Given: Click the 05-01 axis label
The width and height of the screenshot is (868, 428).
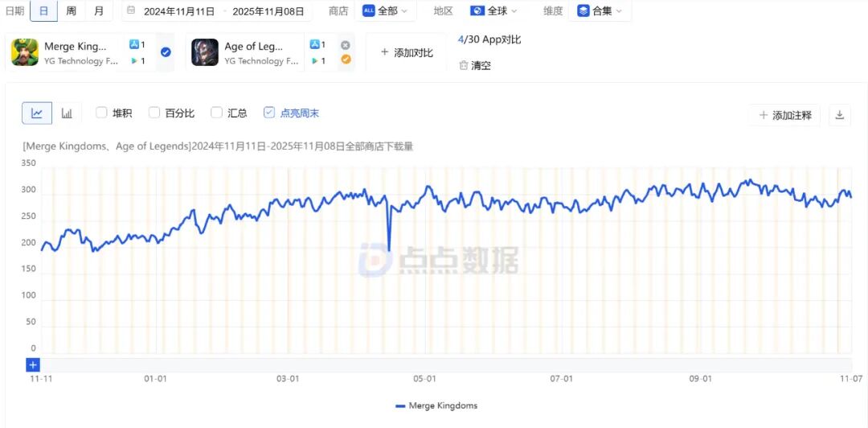Looking at the screenshot, I should [424, 379].
